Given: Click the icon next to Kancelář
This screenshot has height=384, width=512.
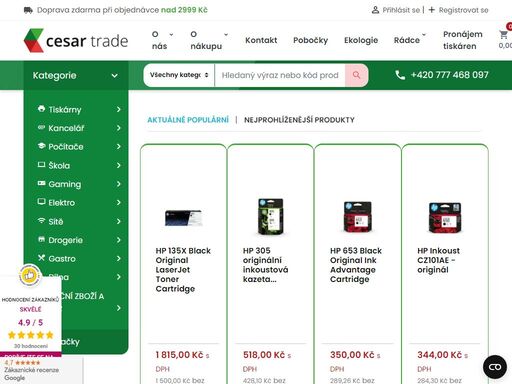Looking at the screenshot, I should coord(41,127).
